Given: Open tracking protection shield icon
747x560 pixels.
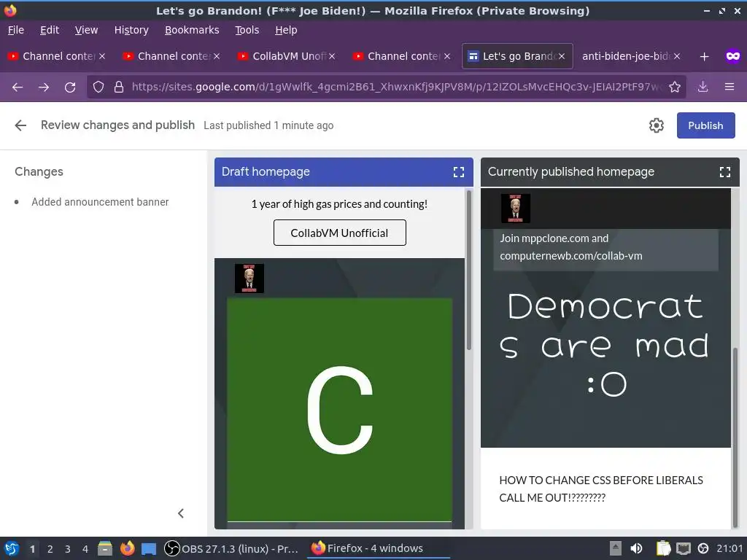Looking at the screenshot, I should 98,87.
